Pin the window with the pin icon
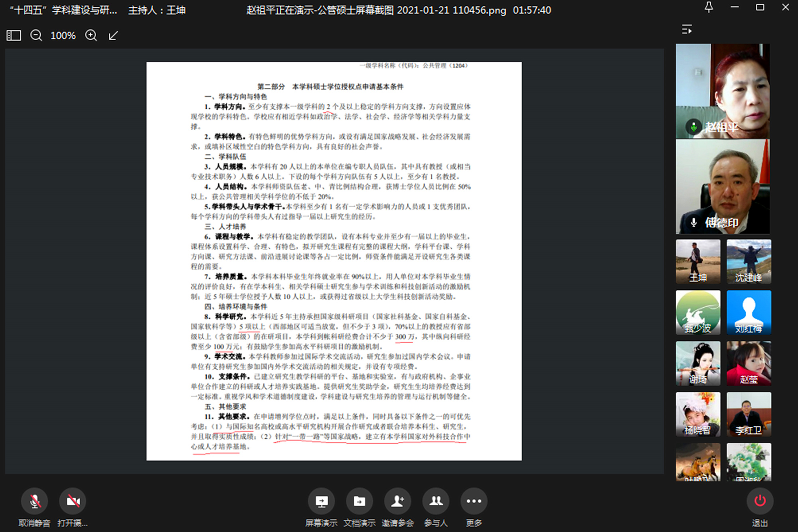This screenshot has width=798, height=532. pyautogui.click(x=709, y=8)
